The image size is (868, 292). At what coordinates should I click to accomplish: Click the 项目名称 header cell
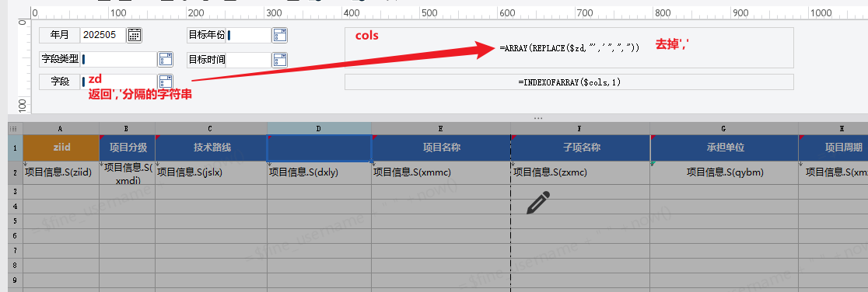click(x=441, y=148)
